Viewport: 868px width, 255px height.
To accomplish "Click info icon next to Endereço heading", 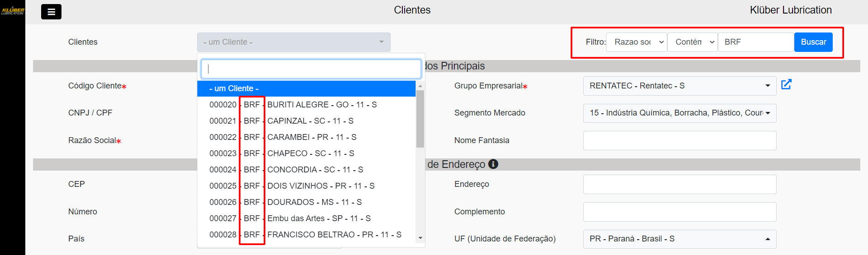I will 493,164.
